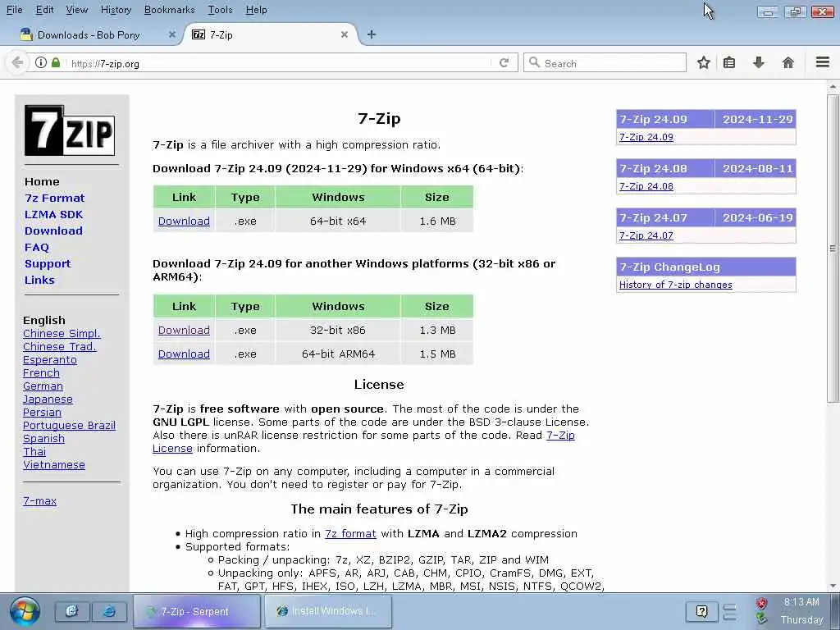This screenshot has height=630, width=840.
Task: Open Download page in sidebar
Action: (x=53, y=231)
